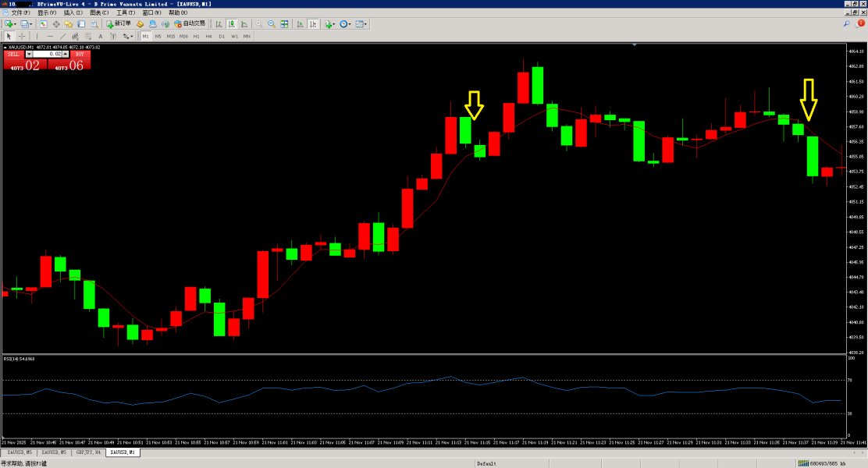
Task: Open the New Chart toolbar icon
Action: point(9,23)
